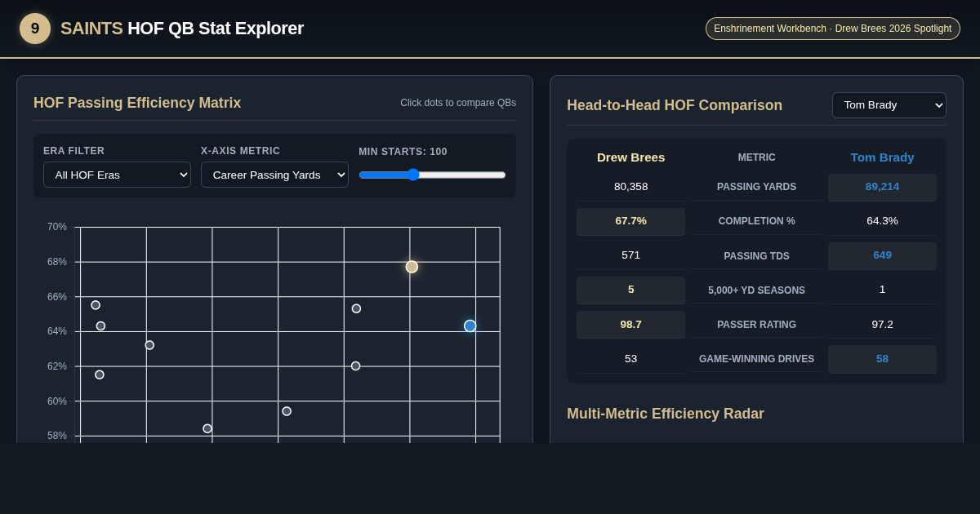
Task: Click the Head-to-Head HOF Comparison heading
Action: click(x=675, y=105)
